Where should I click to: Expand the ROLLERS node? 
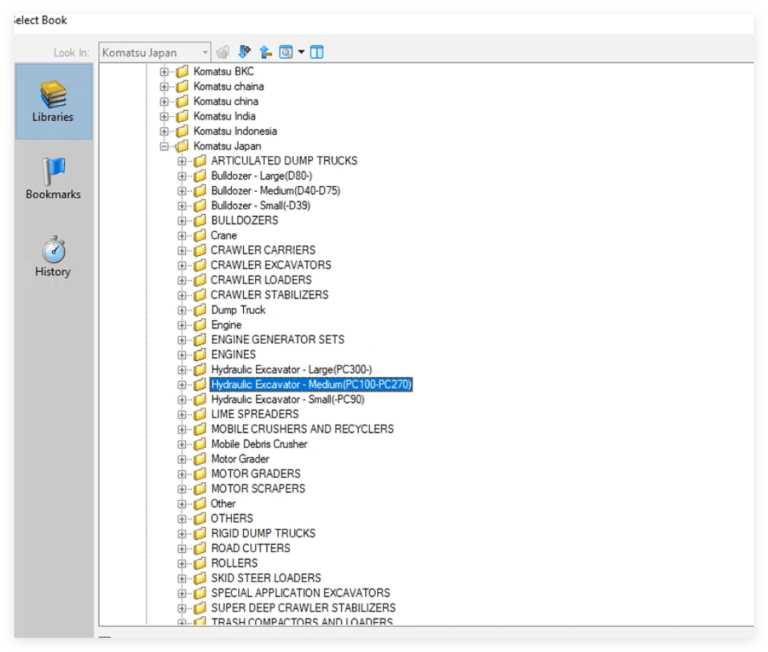182,563
